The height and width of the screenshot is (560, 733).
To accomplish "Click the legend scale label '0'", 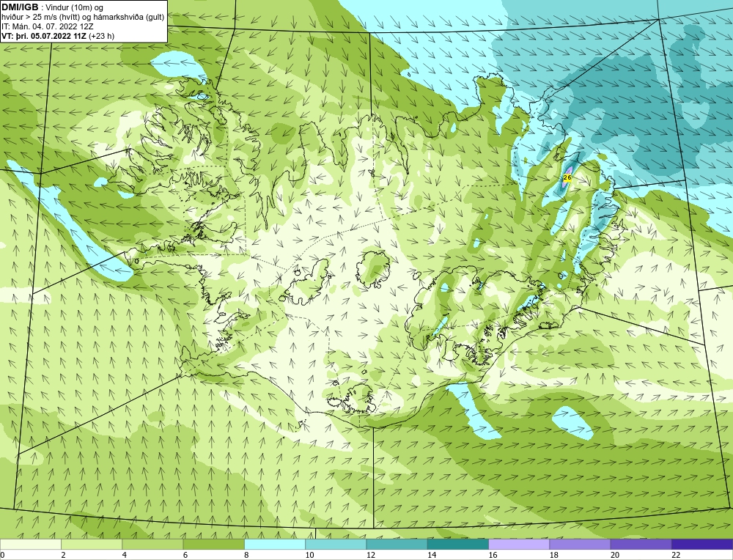I will pyautogui.click(x=2, y=555).
